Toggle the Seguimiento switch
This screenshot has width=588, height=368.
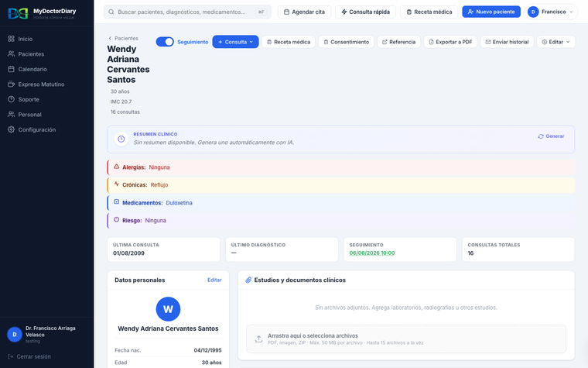pos(165,42)
